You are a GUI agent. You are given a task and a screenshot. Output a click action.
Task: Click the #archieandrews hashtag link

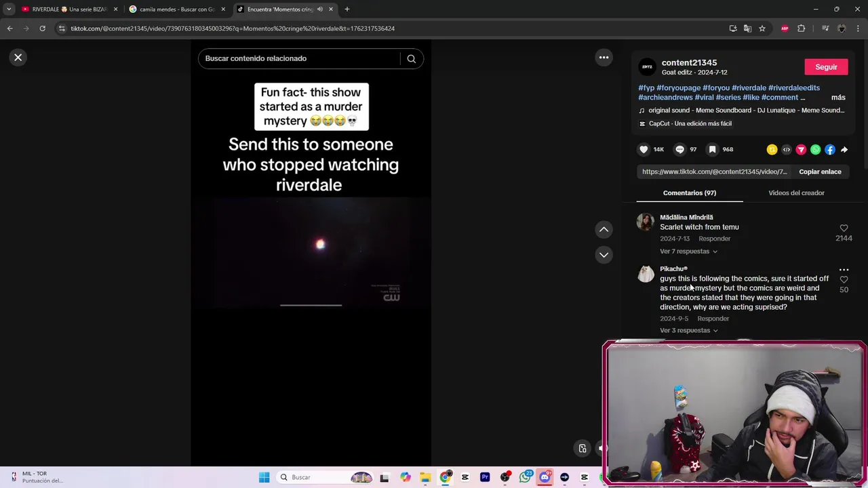pyautogui.click(x=665, y=98)
